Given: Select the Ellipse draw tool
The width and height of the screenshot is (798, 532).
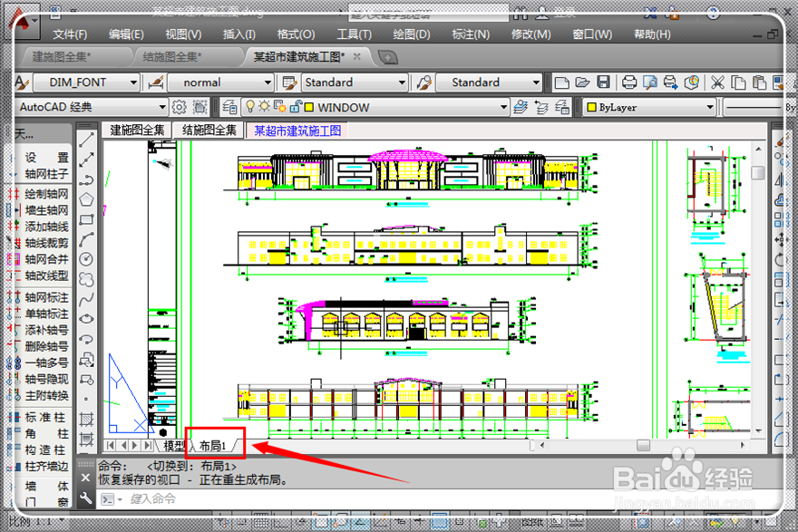Looking at the screenshot, I should (x=86, y=319).
